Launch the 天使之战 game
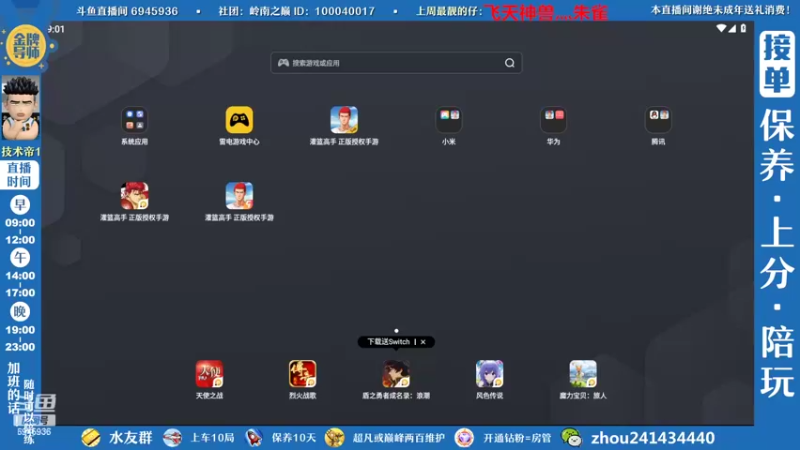The width and height of the screenshot is (800, 450). (209, 374)
